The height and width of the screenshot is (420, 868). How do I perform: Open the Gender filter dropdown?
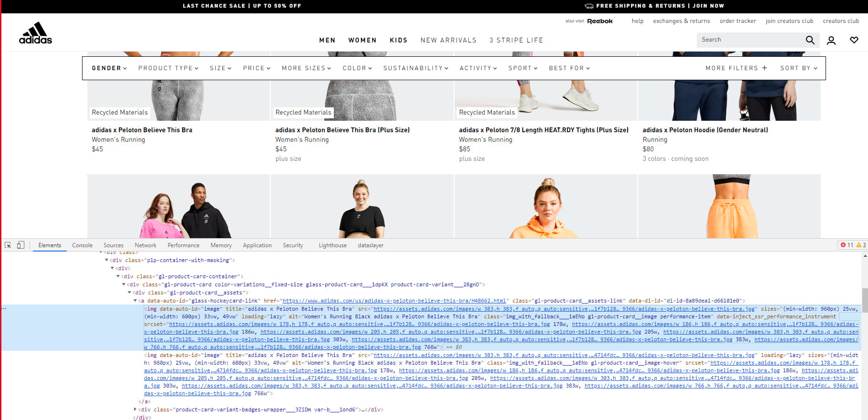[x=109, y=68]
